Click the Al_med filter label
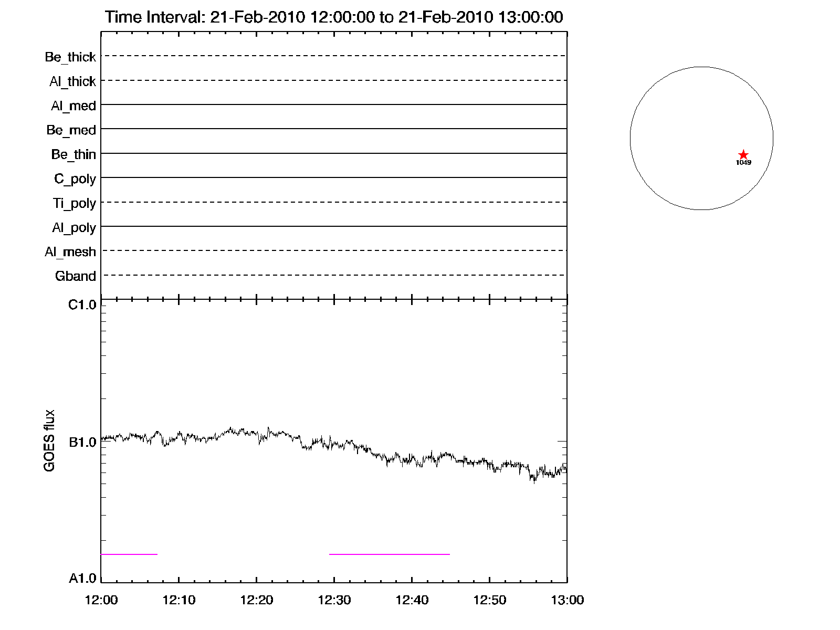840x630 pixels. 73,106
